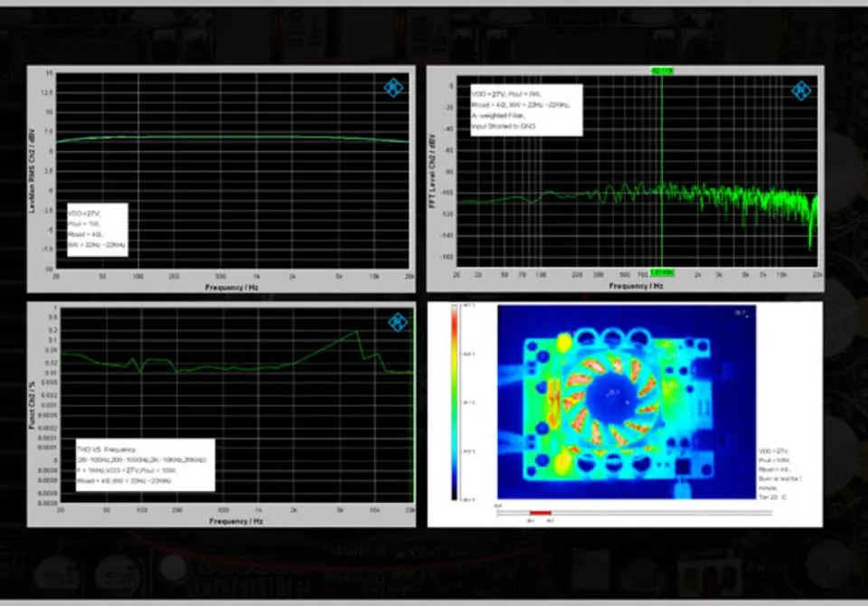Click 'Frequency / Hz' label under FFT graph
The height and width of the screenshot is (606, 868).
click(x=636, y=286)
